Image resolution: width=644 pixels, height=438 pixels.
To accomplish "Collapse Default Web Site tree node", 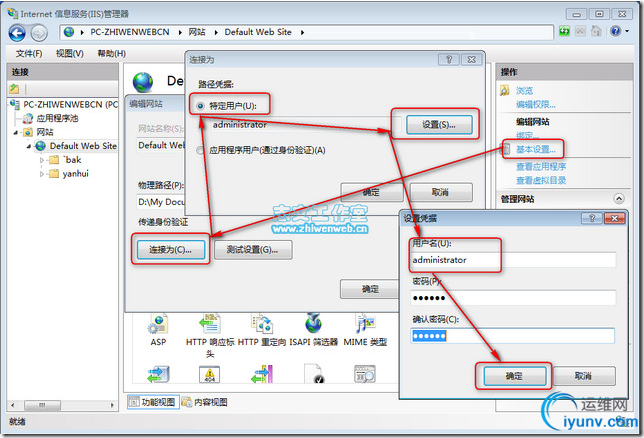I will [29, 146].
